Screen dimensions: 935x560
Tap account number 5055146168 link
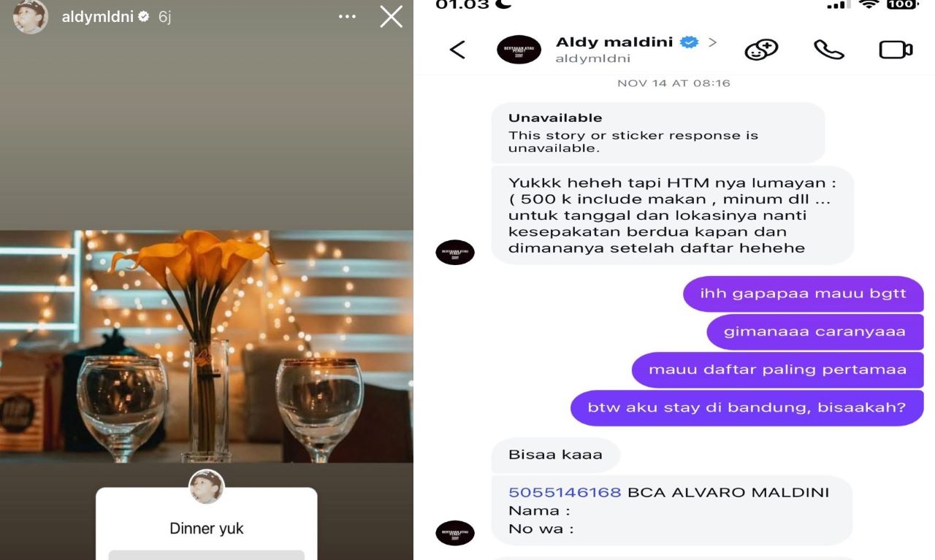pos(565,492)
